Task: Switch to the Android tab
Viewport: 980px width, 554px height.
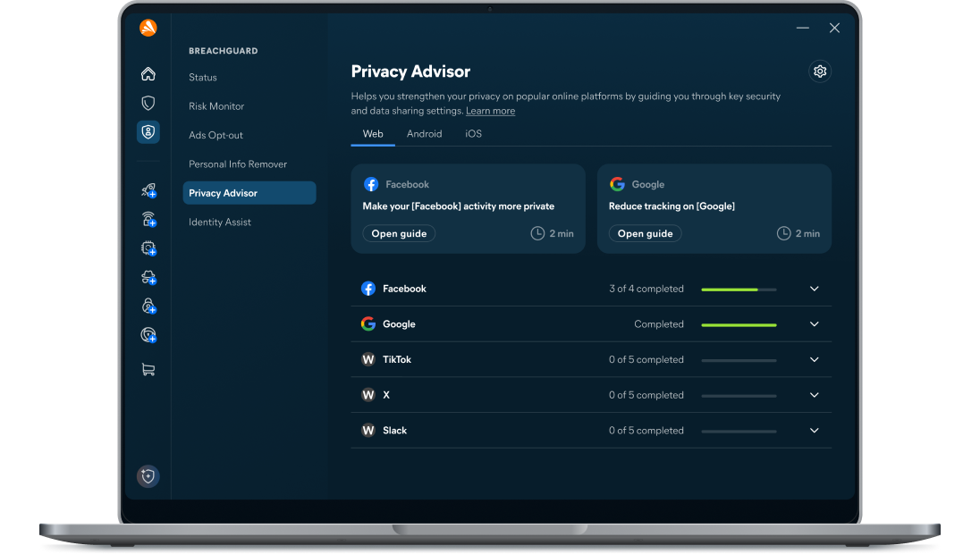Action: pos(425,134)
